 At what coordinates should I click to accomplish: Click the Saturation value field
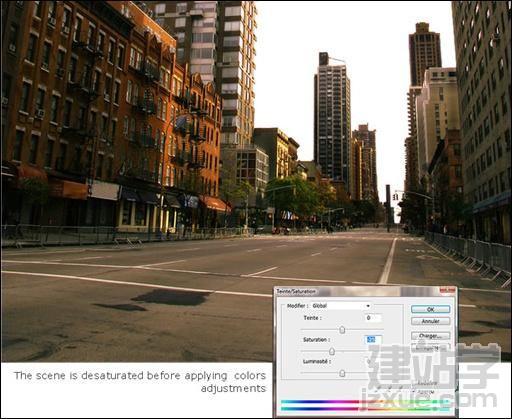pos(373,340)
